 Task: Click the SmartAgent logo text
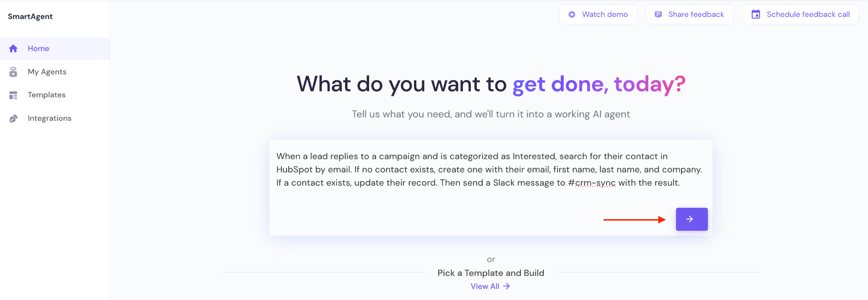tap(30, 17)
